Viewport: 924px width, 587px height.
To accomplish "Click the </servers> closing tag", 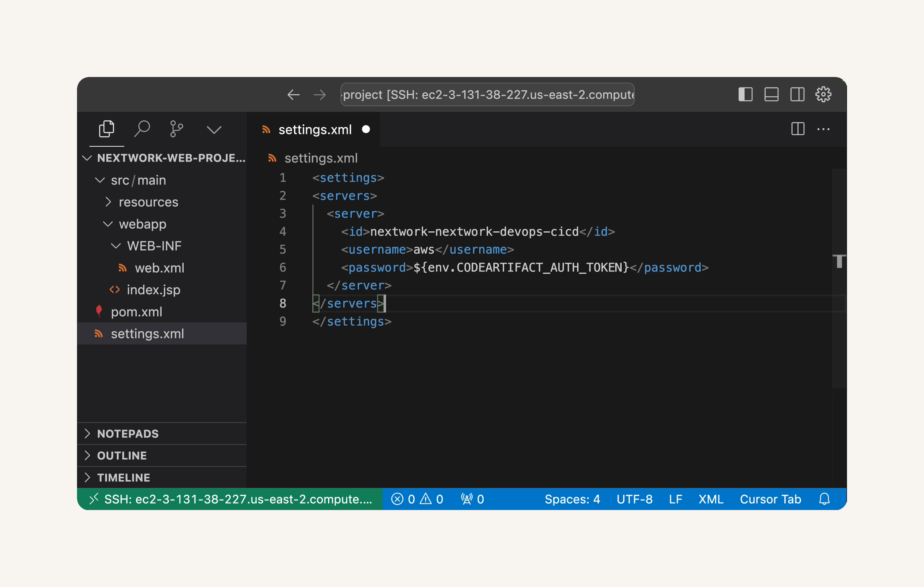I will [x=348, y=304].
